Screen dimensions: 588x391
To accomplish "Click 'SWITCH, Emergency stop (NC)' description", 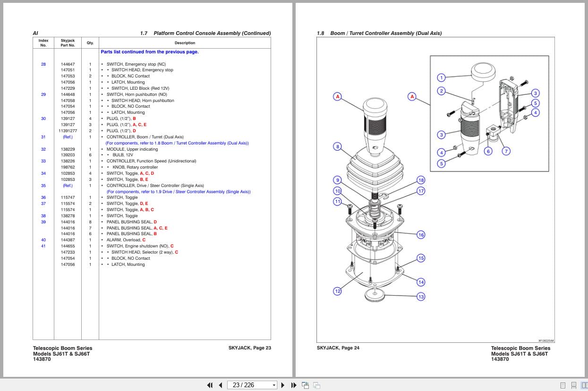I will (136, 64).
